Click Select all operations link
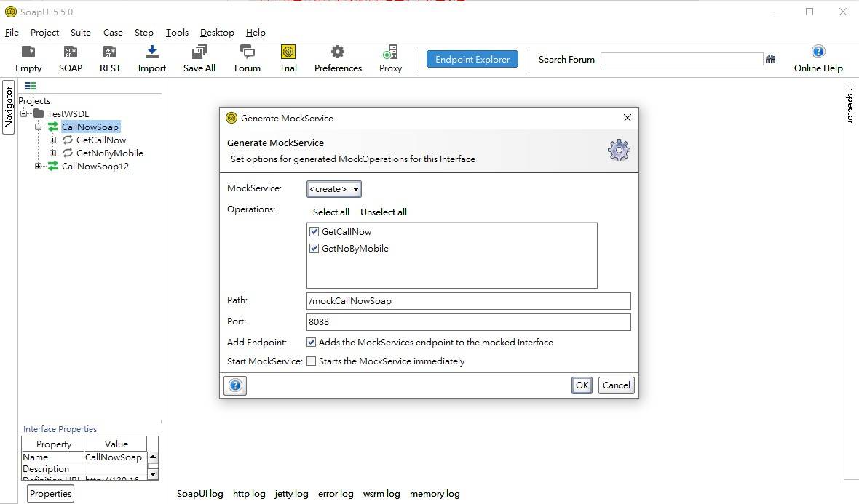 [x=331, y=212]
